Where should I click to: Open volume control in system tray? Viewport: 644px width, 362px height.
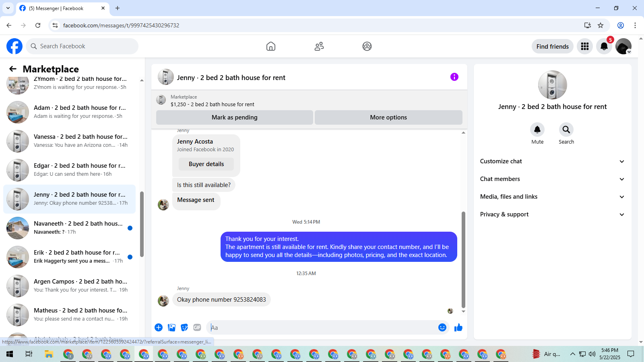tap(592, 354)
